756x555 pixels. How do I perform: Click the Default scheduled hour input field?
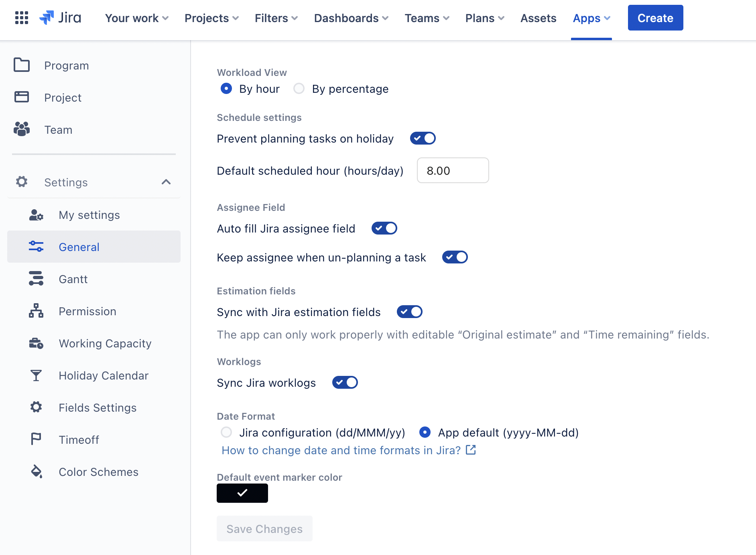point(453,170)
